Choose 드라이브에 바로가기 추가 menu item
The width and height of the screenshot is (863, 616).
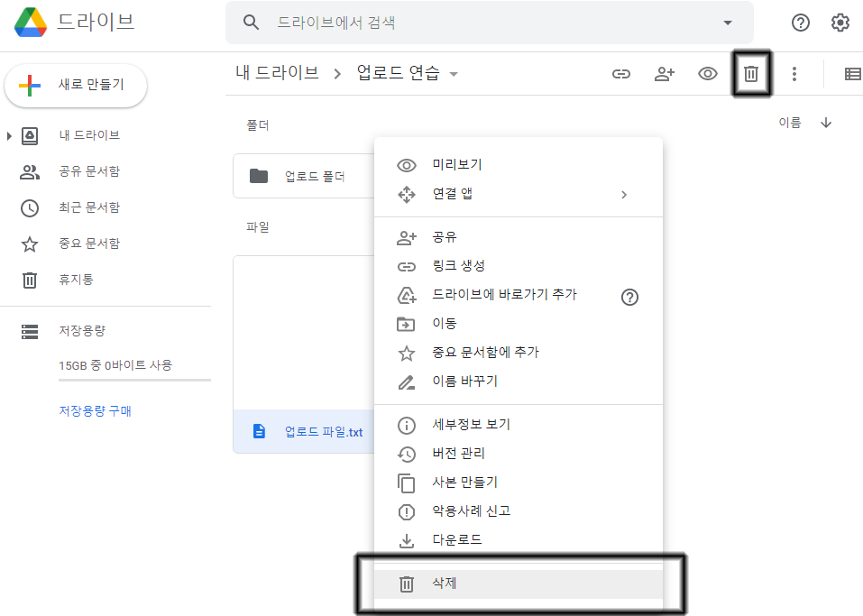[519, 295]
